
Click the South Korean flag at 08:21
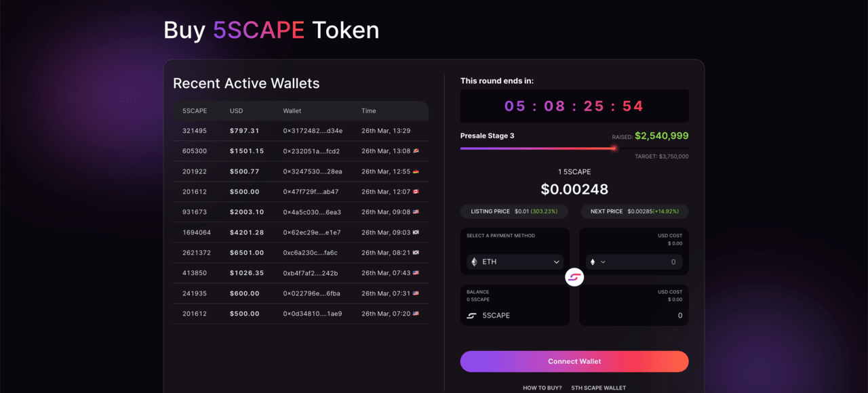[x=416, y=253]
